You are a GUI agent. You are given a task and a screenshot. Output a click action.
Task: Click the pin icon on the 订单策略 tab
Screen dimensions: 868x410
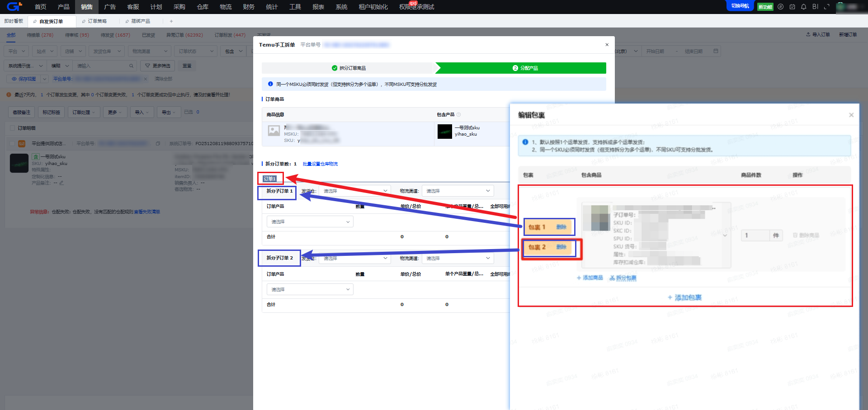84,21
